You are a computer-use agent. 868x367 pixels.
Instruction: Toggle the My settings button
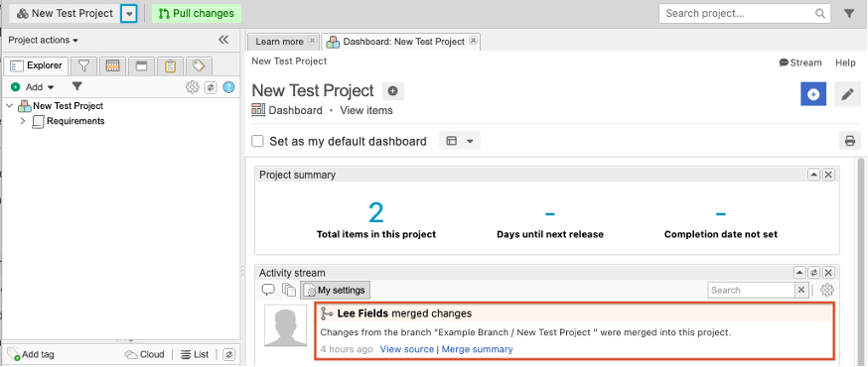[336, 291]
